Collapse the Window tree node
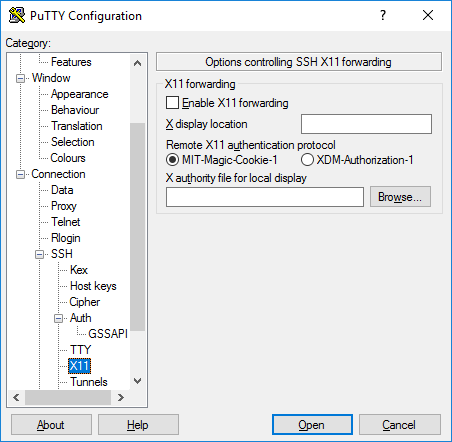The width and height of the screenshot is (452, 442). pyautogui.click(x=20, y=79)
